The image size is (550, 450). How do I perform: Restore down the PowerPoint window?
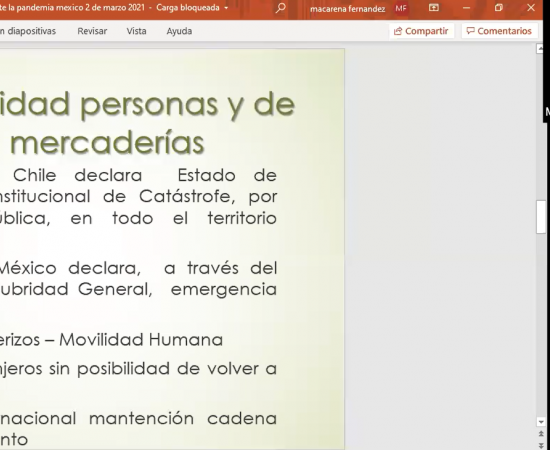[498, 8]
